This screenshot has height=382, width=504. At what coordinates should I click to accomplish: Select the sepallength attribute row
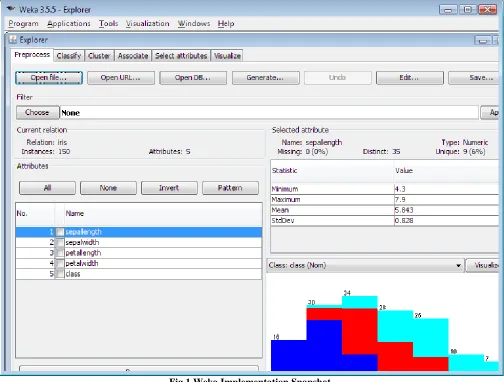tap(139, 232)
